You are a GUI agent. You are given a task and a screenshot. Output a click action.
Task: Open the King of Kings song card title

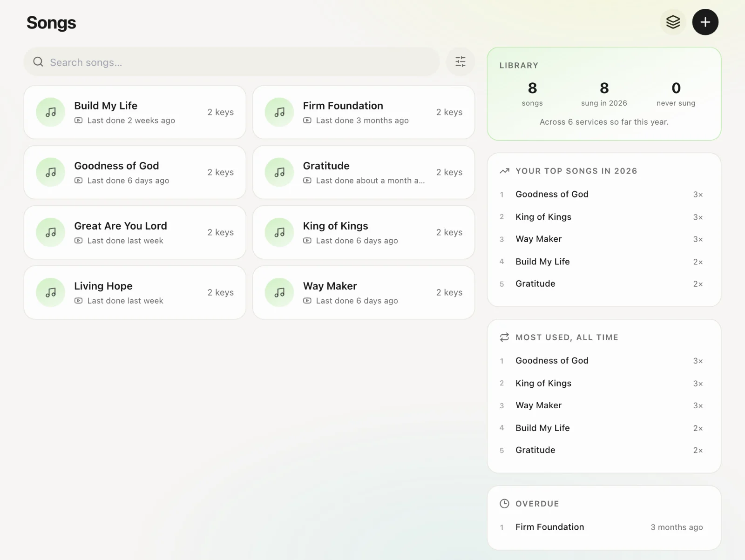335,226
